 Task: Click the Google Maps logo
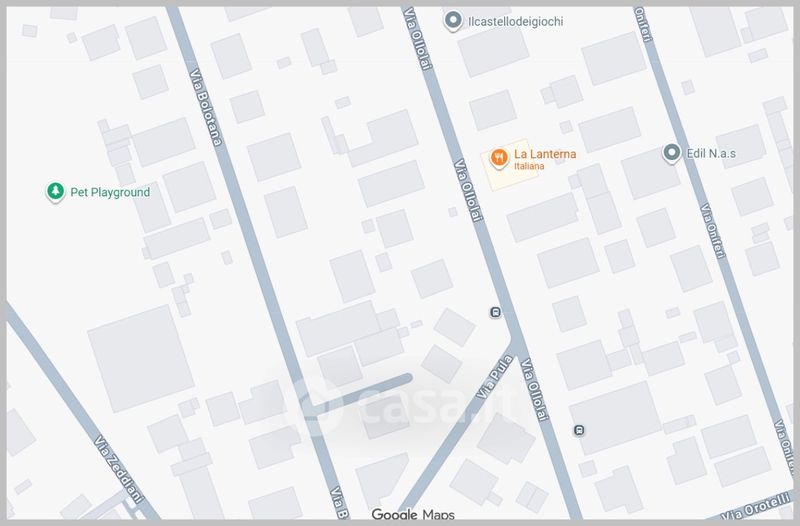tap(413, 514)
